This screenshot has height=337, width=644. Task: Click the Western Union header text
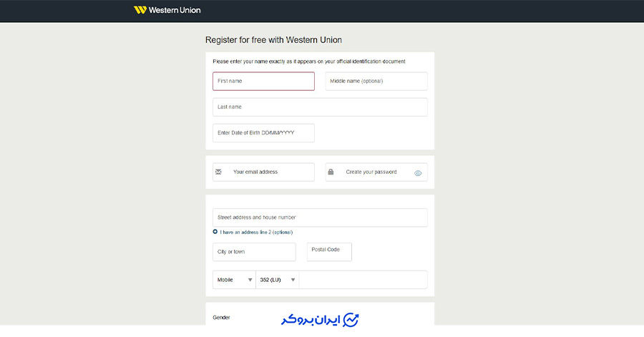tap(175, 10)
